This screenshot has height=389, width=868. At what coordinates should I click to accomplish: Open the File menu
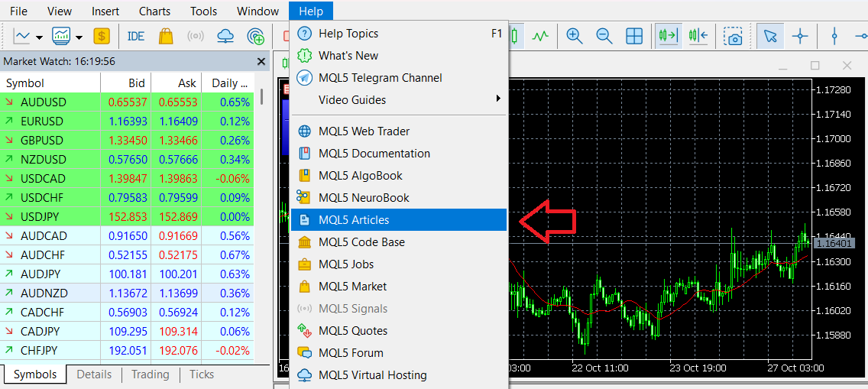(18, 11)
